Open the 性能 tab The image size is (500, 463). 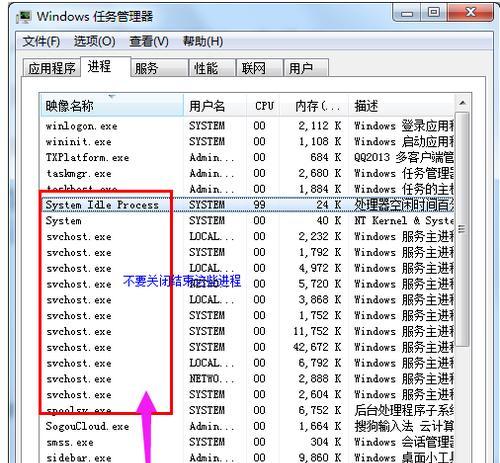click(x=212, y=68)
